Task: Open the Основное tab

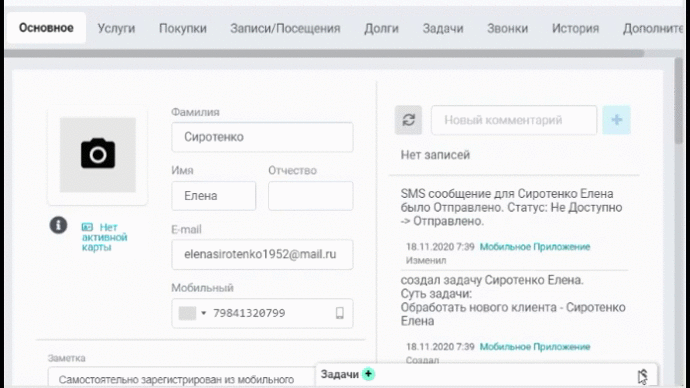Action: 46,28
